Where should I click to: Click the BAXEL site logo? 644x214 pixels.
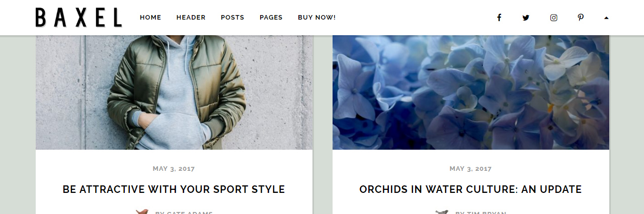tap(79, 18)
